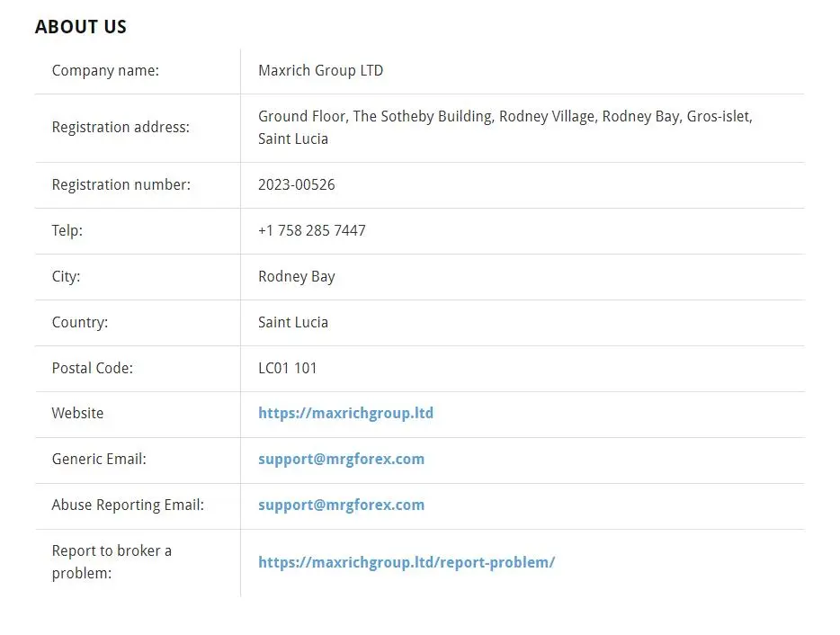The image size is (840, 635).
Task: Click the Postal Code: label
Action: click(x=92, y=368)
